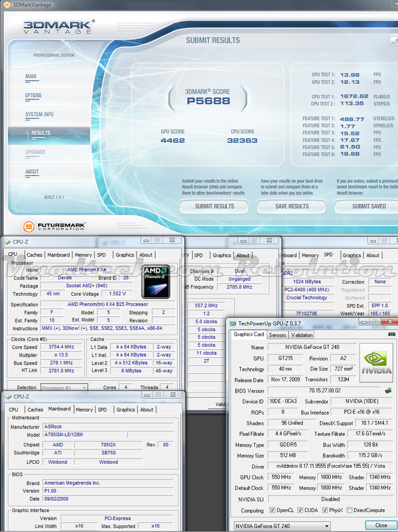
Task: Click the Driver field in GPU-Z
Action: [x=331, y=466]
